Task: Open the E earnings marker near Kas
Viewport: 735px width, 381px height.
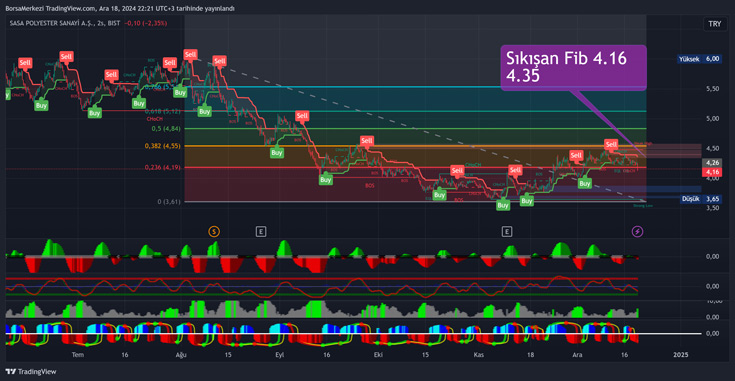Action: (507, 232)
